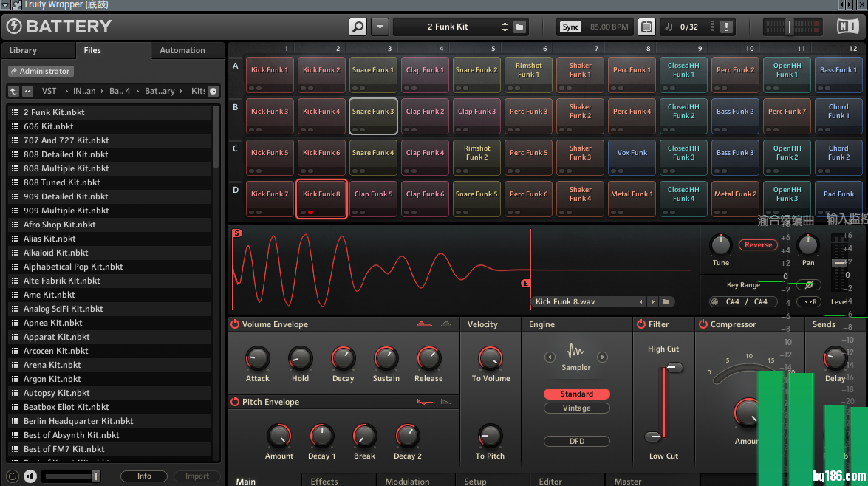The height and width of the screenshot is (486, 868).
Task: Toggle the Volume Envelope power button
Action: (235, 324)
